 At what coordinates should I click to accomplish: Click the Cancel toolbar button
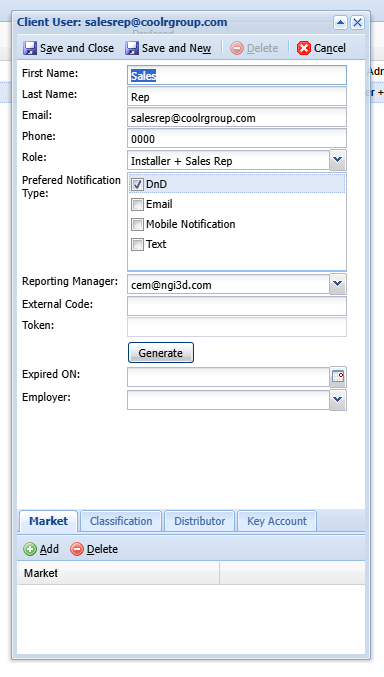321,48
